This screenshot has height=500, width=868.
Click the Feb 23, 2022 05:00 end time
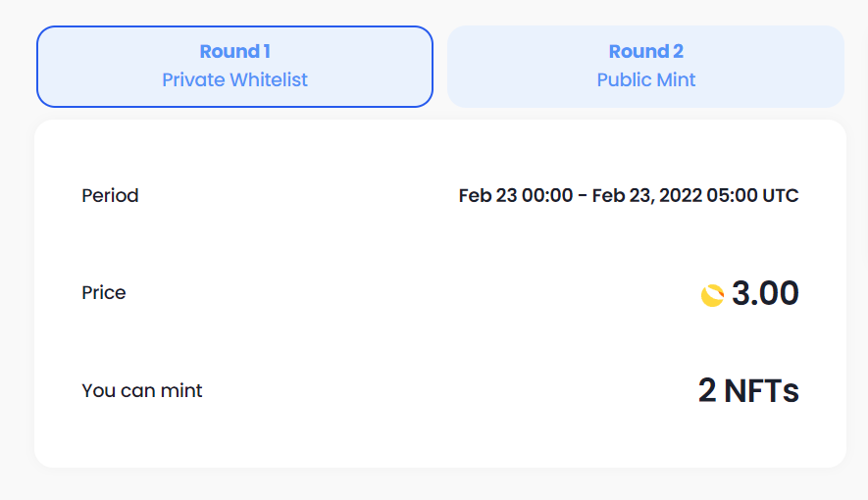tap(674, 195)
